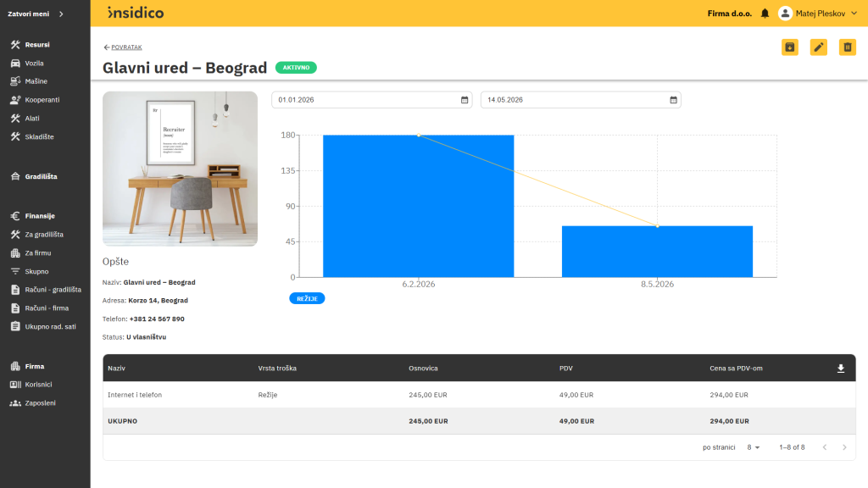Click the user avatar icon

784,14
